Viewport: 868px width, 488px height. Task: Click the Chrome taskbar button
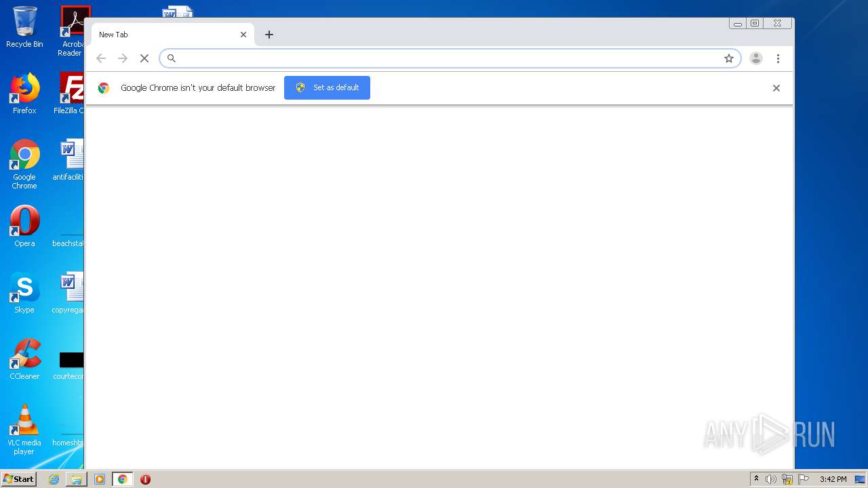tap(123, 479)
